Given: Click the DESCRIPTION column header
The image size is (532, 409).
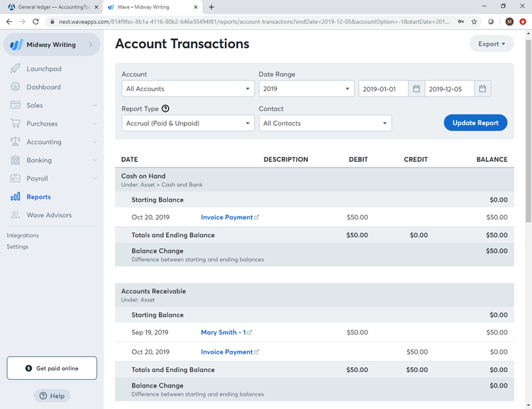Looking at the screenshot, I should tap(286, 159).
